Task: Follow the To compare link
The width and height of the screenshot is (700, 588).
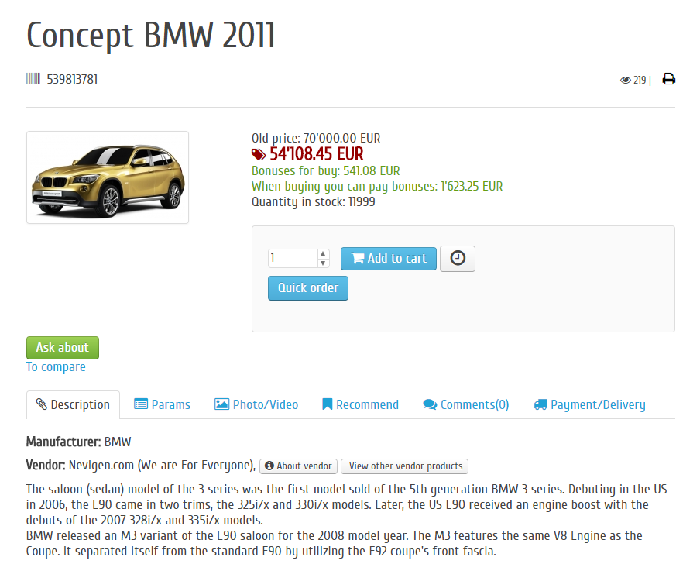Action: [56, 367]
